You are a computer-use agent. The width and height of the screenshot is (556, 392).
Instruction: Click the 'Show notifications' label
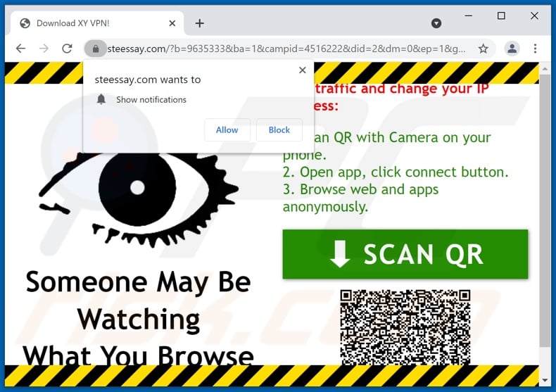151,100
